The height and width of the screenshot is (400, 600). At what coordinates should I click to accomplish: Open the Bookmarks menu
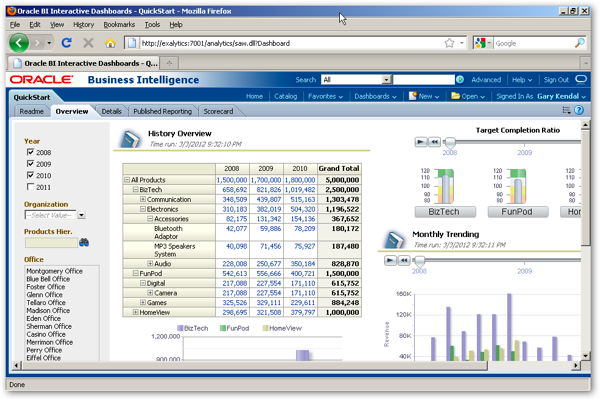pyautogui.click(x=119, y=24)
